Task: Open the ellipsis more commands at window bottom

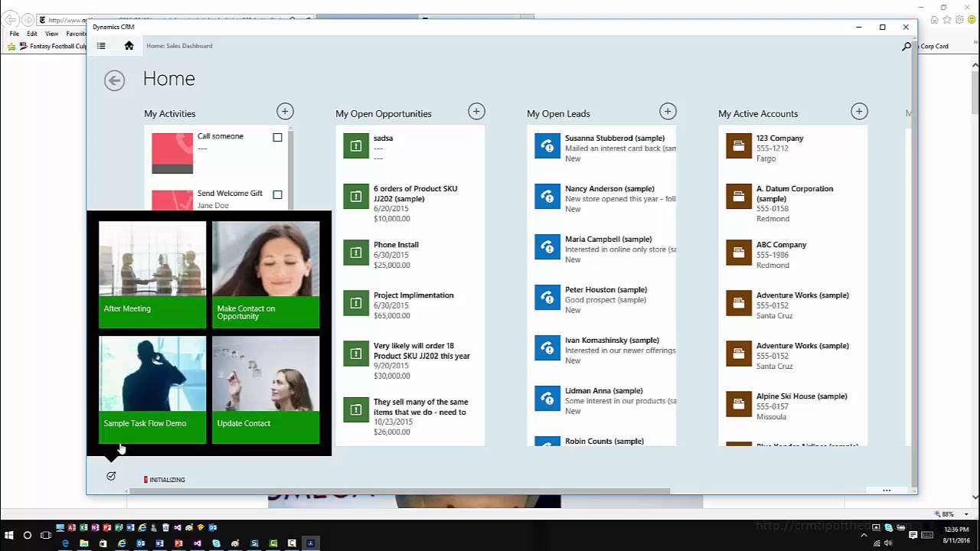Action: 887,490
